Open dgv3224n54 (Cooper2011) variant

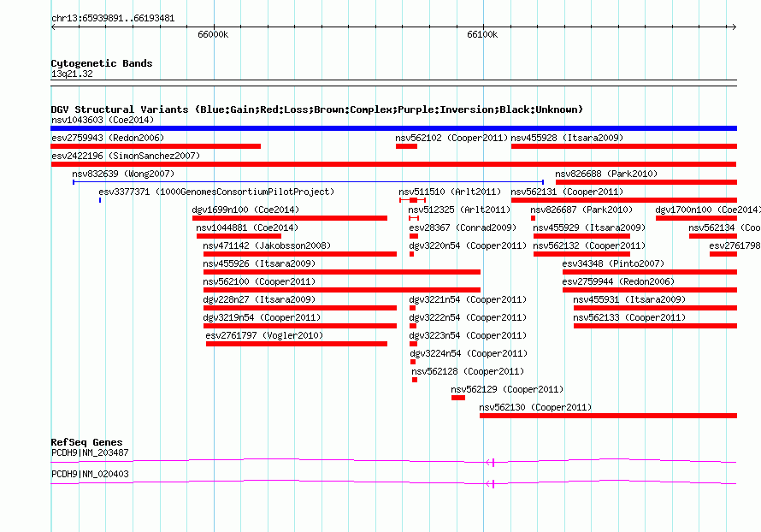click(x=469, y=353)
